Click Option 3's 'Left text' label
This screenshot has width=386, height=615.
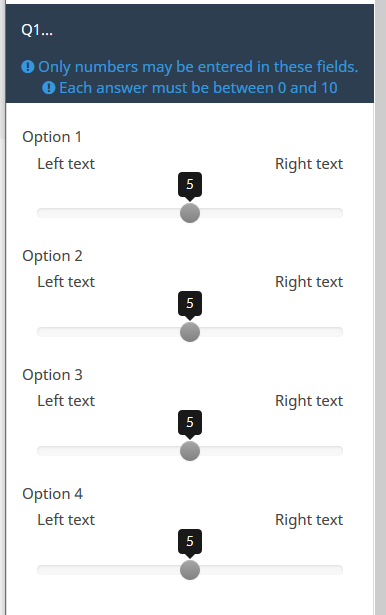coord(66,401)
